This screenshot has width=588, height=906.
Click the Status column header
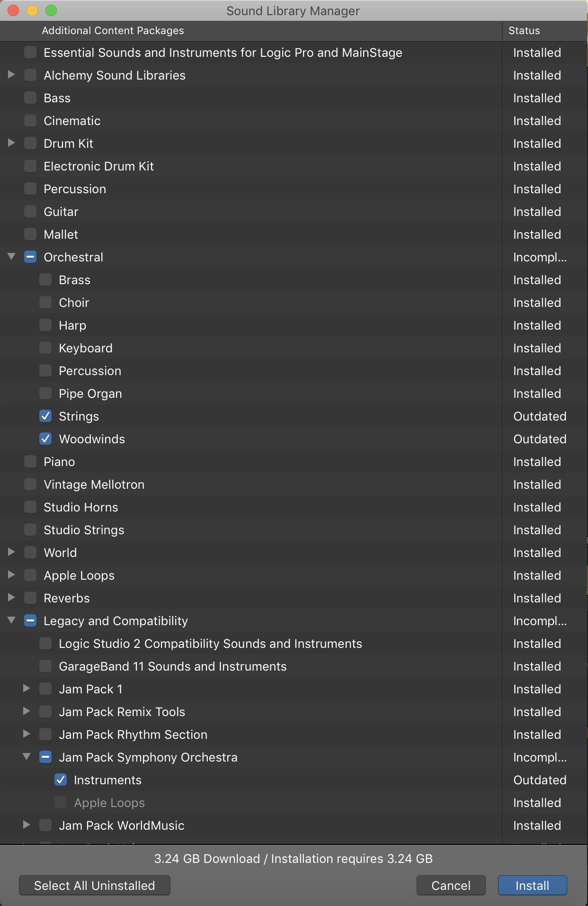pos(524,30)
